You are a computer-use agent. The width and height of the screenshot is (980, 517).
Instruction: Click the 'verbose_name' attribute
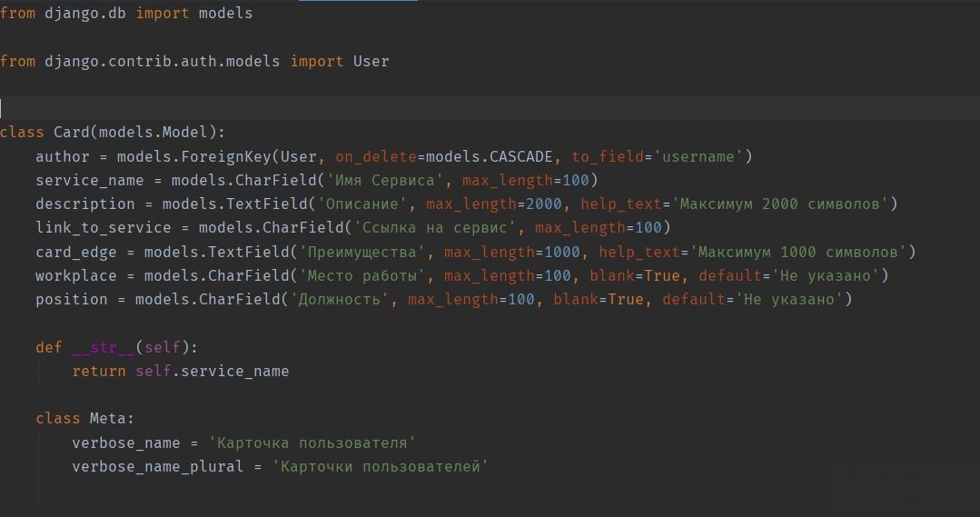[125, 443]
